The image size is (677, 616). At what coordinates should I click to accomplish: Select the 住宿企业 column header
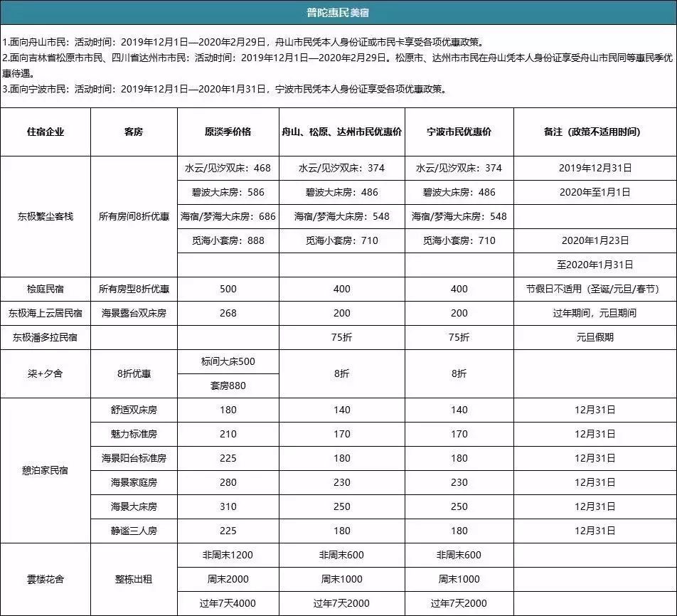pos(46,131)
